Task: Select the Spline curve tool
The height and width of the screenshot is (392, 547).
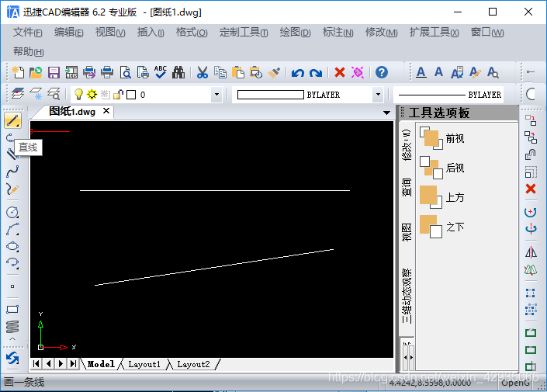Action: tap(12, 172)
